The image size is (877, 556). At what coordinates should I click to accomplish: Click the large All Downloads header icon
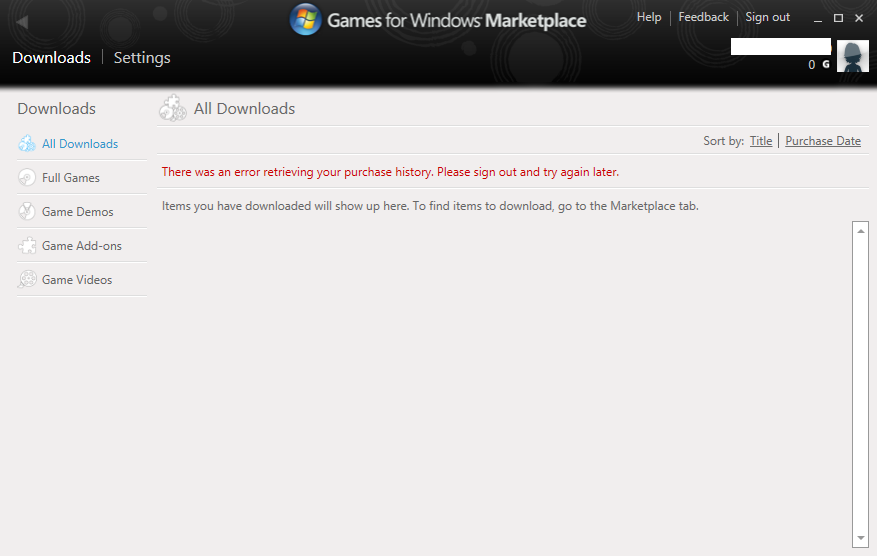[x=172, y=109]
